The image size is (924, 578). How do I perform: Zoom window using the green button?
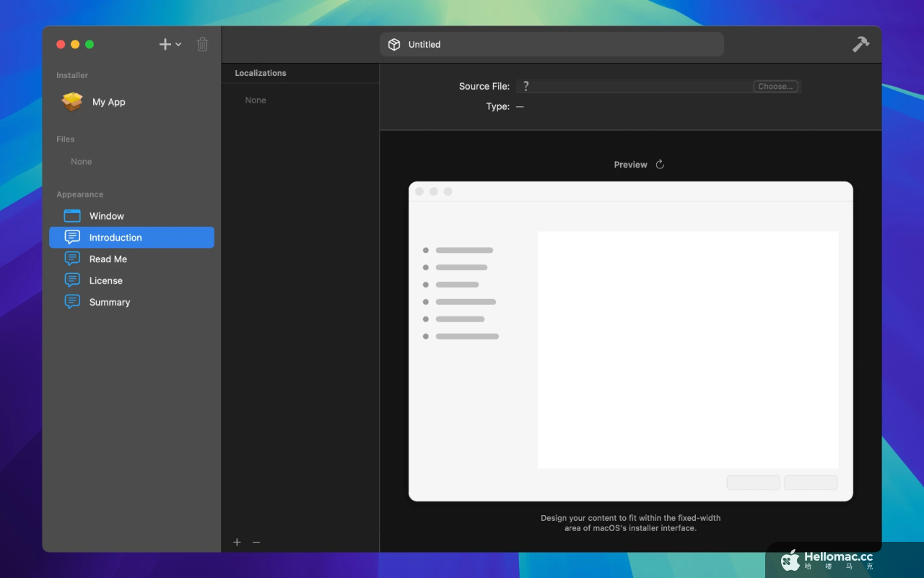click(90, 44)
